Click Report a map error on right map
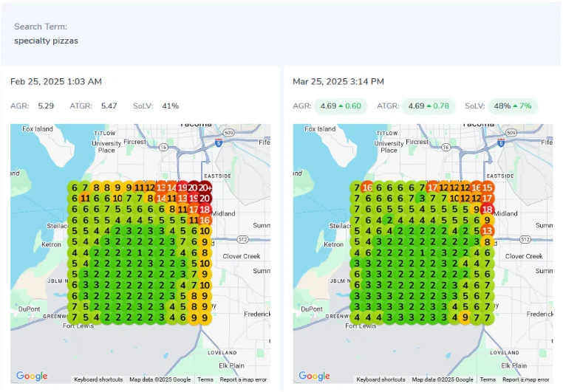This screenshot has width=563, height=392. pos(526,379)
